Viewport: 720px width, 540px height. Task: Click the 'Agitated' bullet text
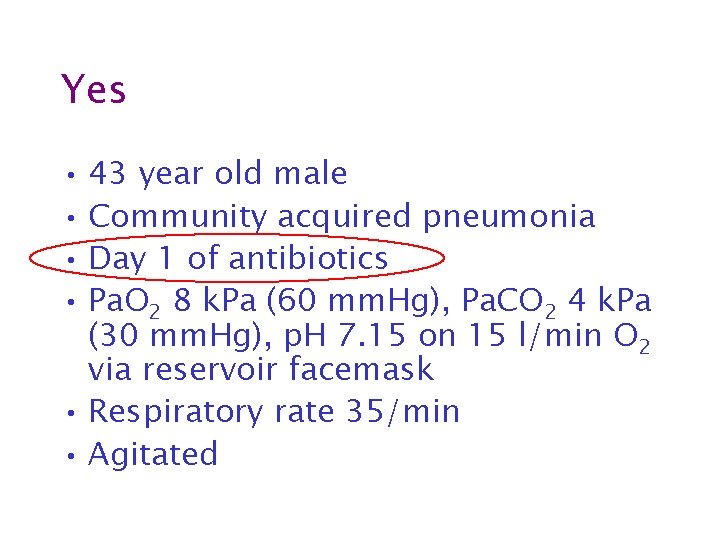pos(153,455)
